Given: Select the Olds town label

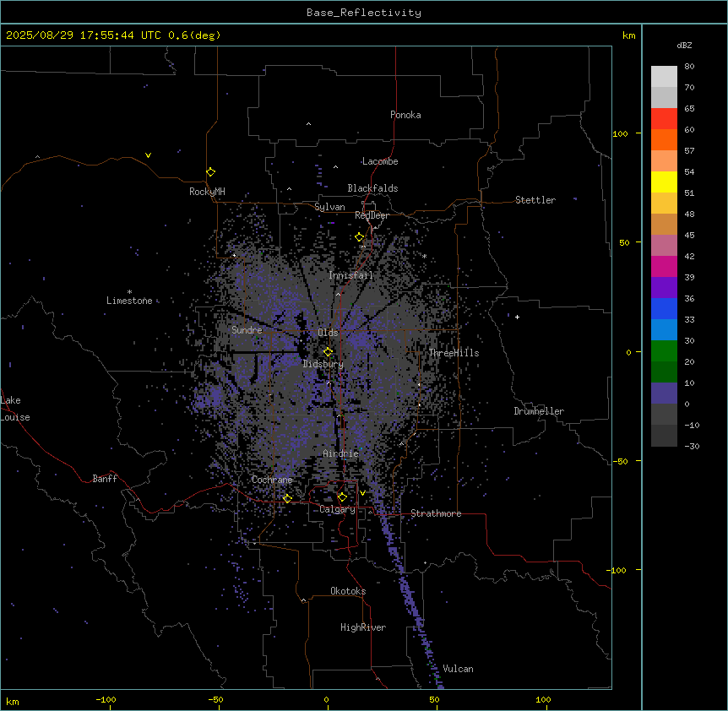Looking at the screenshot, I should coord(328,333).
